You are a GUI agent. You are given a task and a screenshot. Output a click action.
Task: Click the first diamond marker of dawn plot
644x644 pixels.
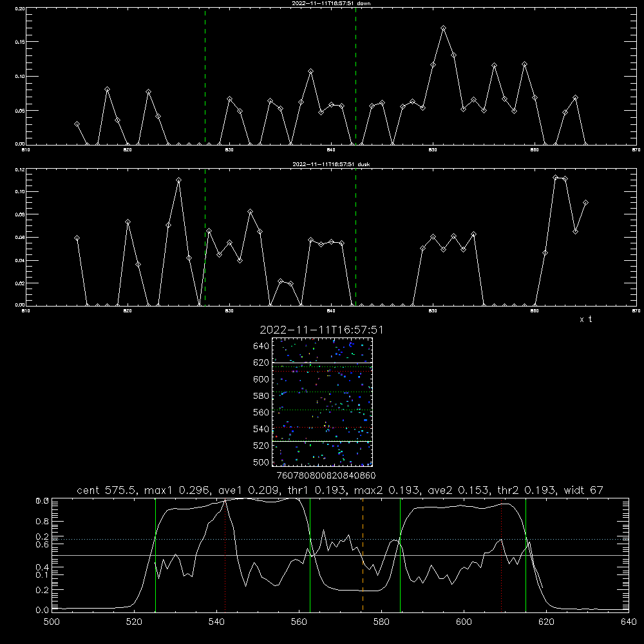point(77,124)
